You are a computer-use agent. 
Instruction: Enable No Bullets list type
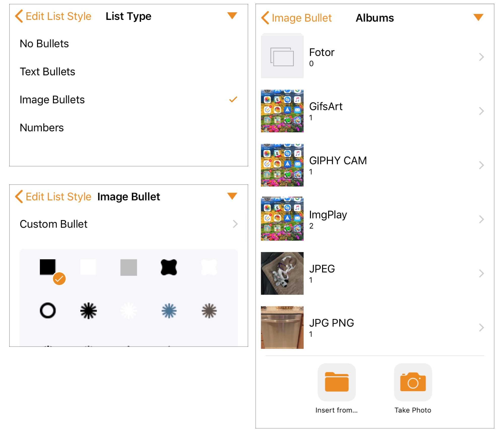coord(44,43)
